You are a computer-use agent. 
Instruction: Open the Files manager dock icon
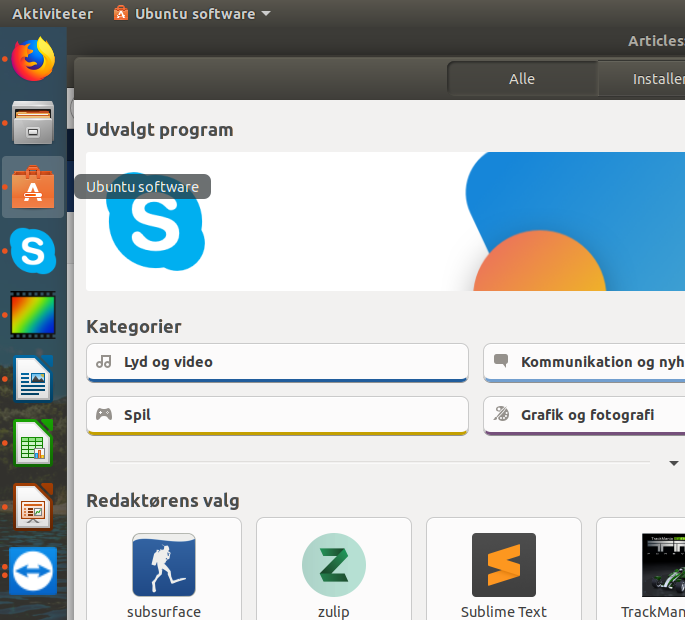(33, 123)
